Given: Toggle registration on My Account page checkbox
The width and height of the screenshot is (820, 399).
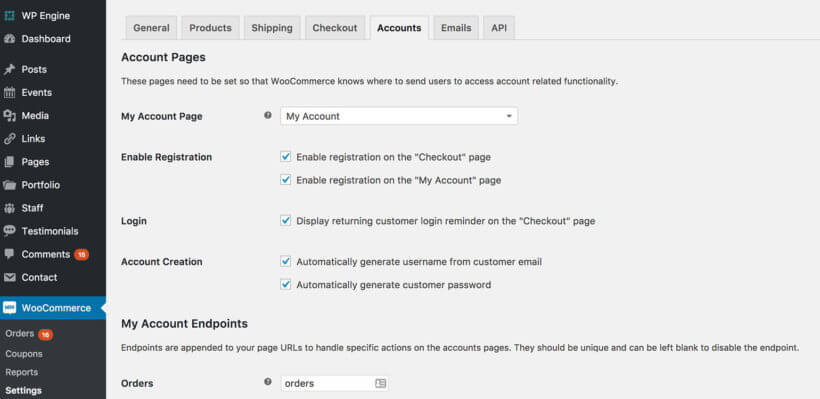Looking at the screenshot, I should (286, 179).
